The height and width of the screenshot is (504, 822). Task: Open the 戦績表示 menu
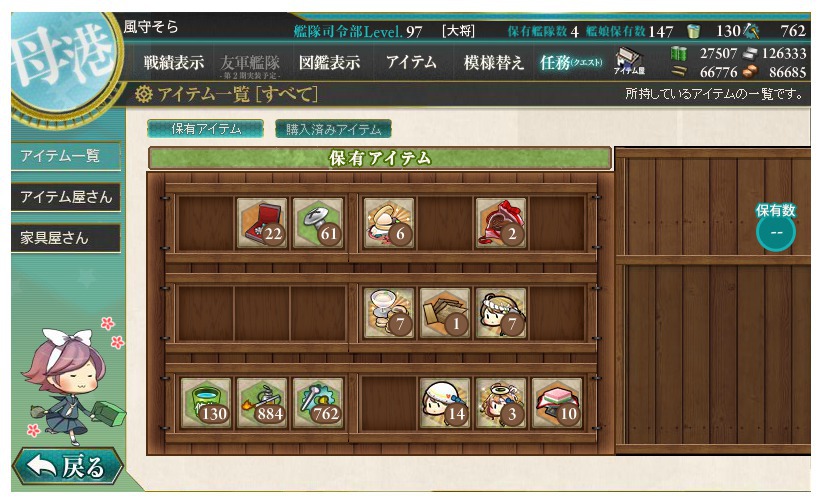coord(174,62)
